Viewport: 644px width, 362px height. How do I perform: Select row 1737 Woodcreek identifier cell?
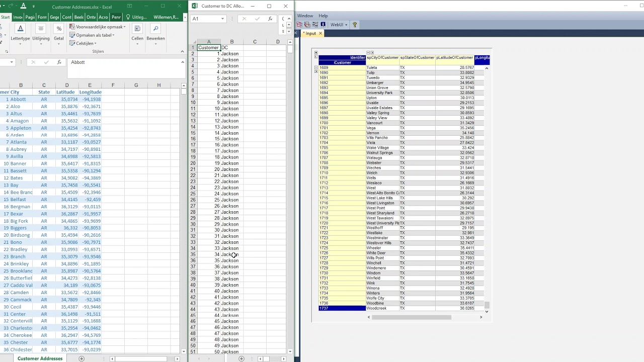(342, 308)
